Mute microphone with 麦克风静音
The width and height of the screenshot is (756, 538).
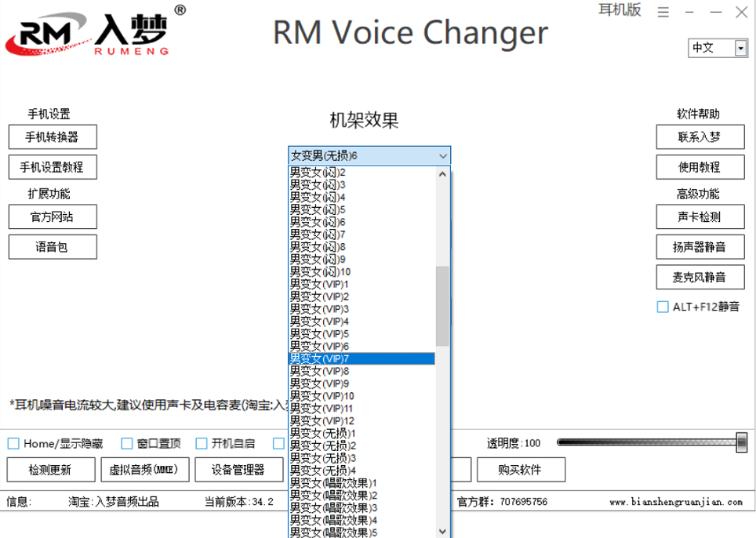click(x=700, y=277)
